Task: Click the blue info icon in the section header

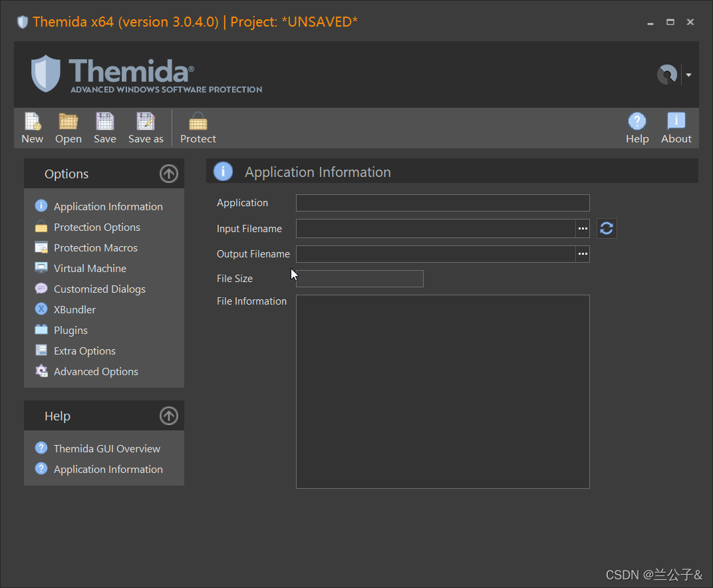Action: pyautogui.click(x=223, y=172)
